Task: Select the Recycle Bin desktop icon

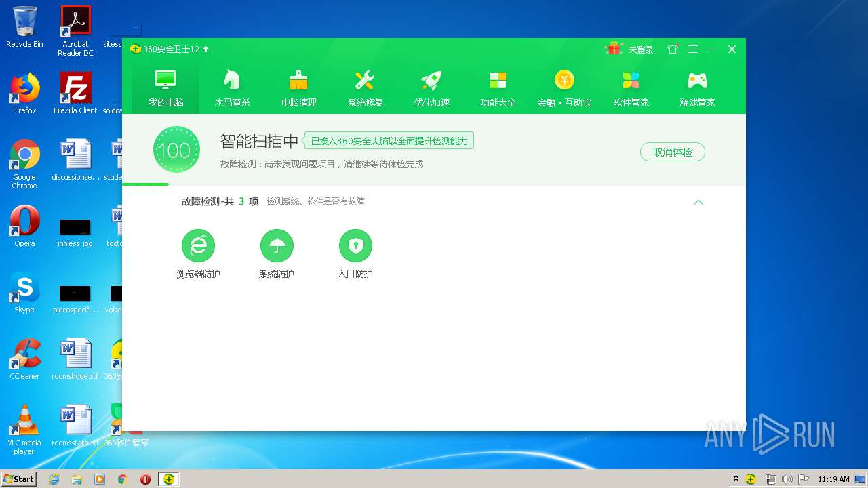Action: pos(24,27)
